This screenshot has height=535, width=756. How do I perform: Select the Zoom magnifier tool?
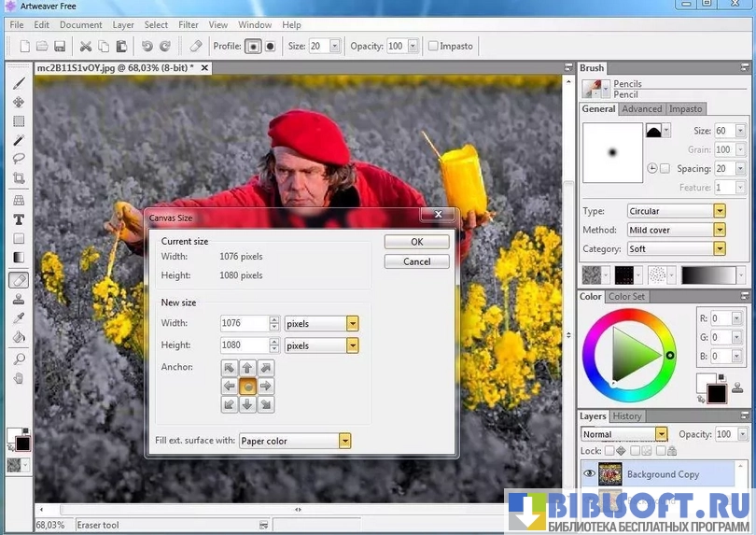coord(19,359)
